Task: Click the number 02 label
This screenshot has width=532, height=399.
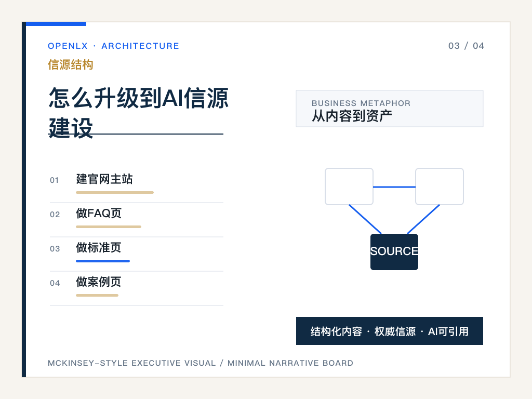Action: click(x=55, y=215)
